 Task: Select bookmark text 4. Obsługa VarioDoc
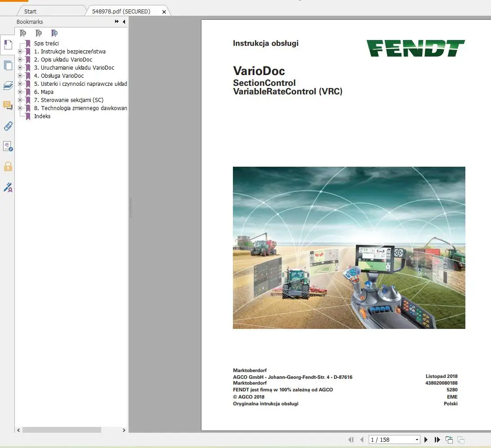tap(59, 75)
